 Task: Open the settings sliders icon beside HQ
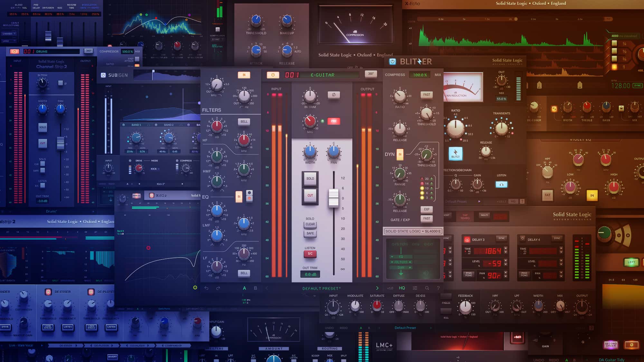click(x=415, y=288)
